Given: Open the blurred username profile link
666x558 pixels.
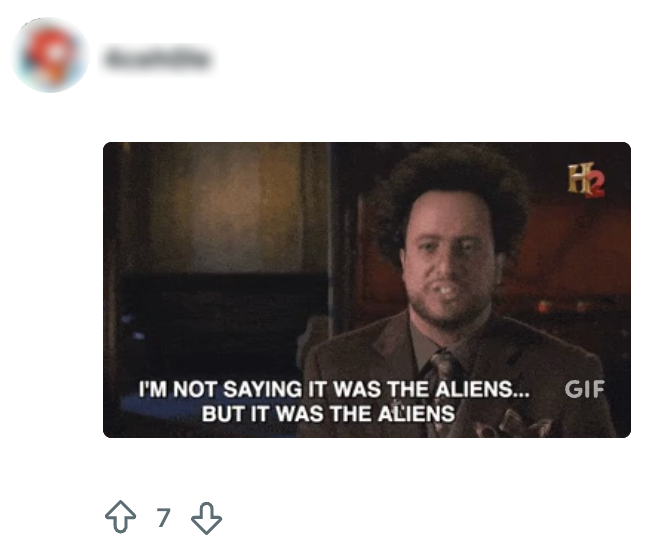Looking at the screenshot, I should coord(157,59).
